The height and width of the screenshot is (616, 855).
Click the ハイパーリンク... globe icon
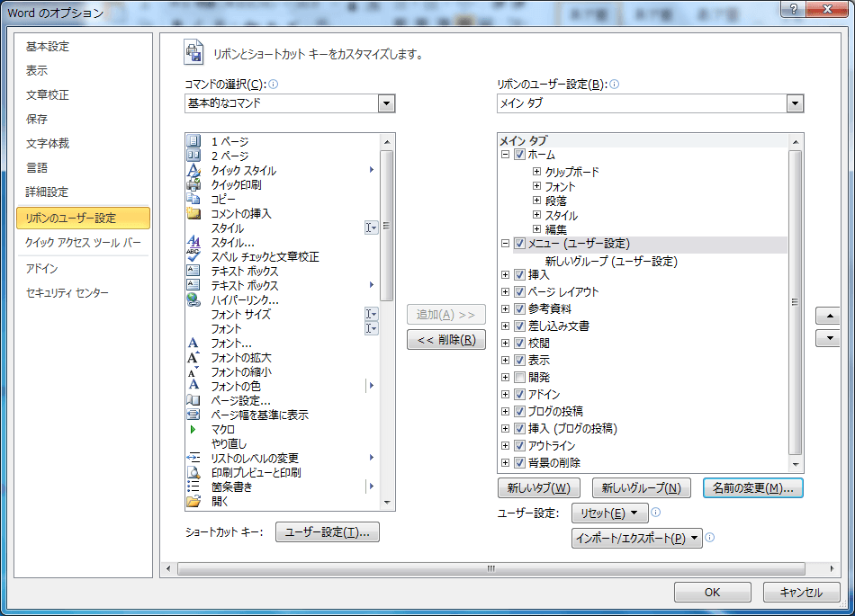click(193, 299)
